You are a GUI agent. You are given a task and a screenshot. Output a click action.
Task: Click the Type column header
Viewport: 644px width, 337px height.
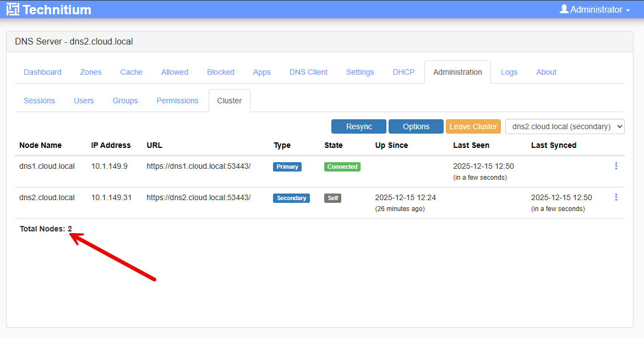click(282, 145)
